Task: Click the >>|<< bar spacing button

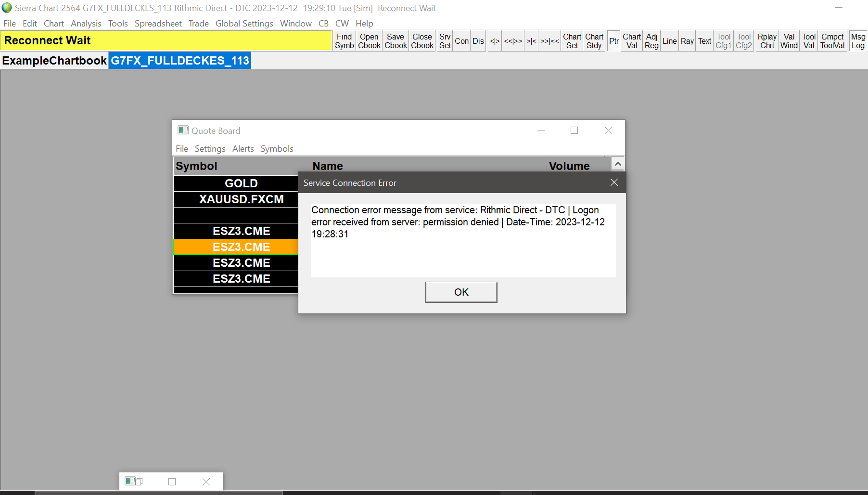Action: click(x=549, y=41)
